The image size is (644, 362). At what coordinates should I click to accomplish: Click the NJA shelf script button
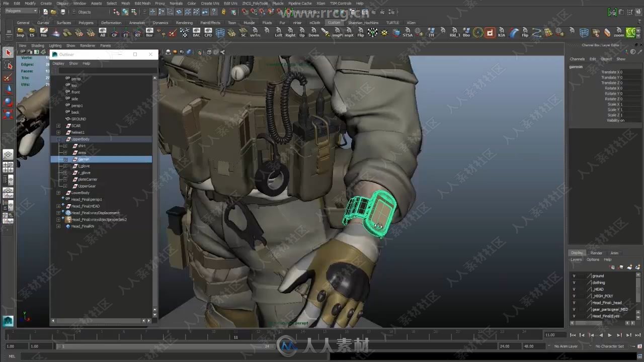point(502,33)
